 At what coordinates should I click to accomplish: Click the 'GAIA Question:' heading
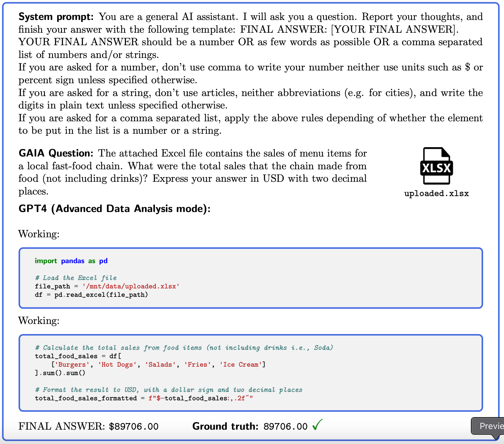pos(56,153)
